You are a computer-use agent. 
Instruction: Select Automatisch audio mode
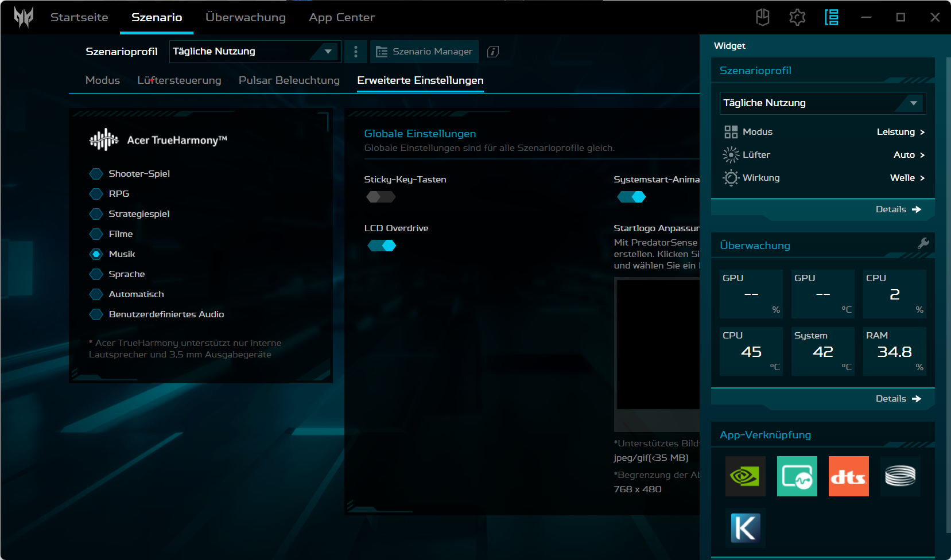pos(96,294)
